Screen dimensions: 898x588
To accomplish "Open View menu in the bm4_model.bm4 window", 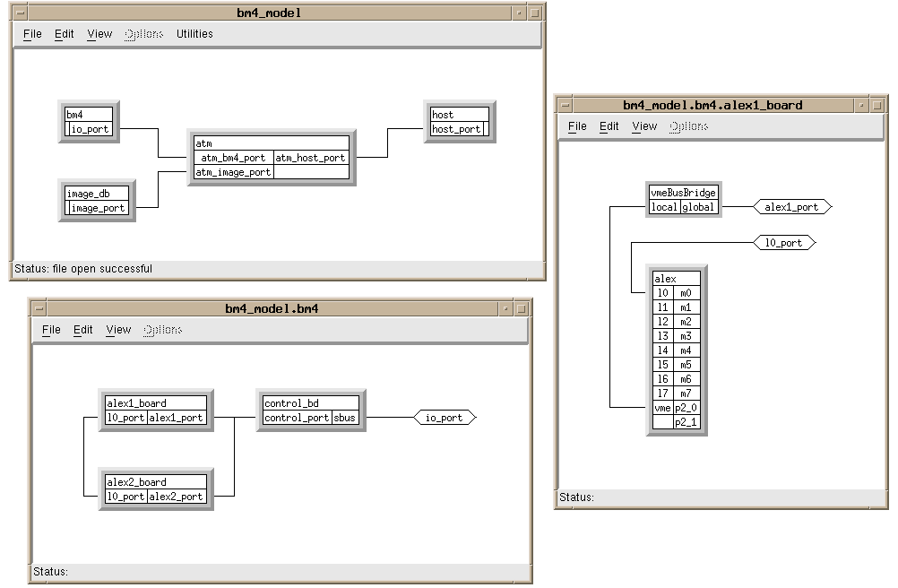I will 118,330.
